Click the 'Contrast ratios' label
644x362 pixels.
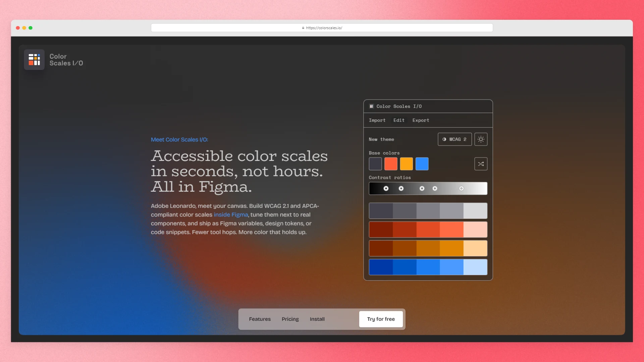pyautogui.click(x=390, y=178)
